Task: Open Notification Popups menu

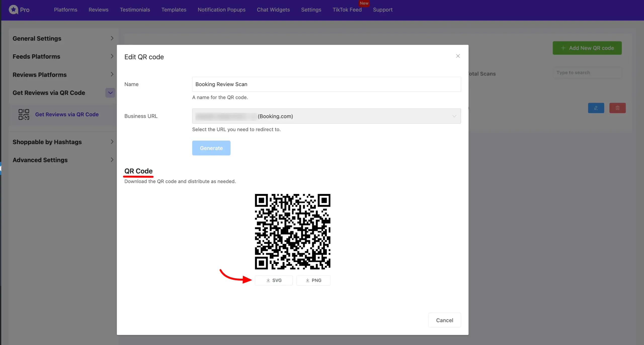Action: tap(221, 10)
